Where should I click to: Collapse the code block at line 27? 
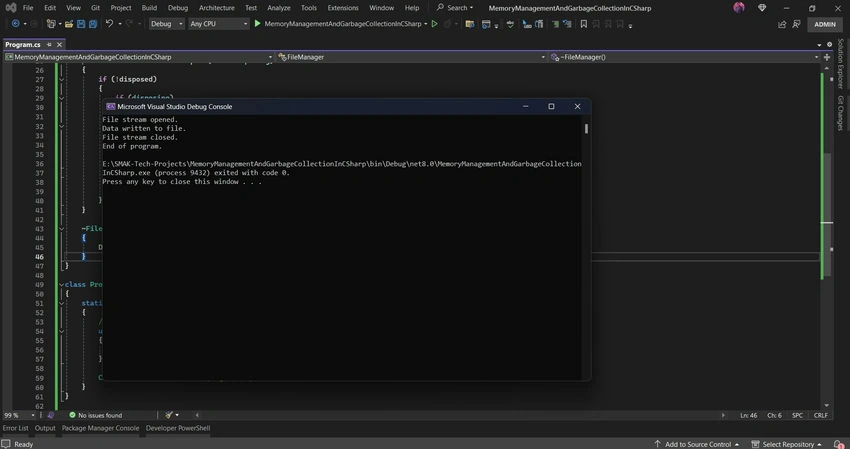click(x=61, y=79)
